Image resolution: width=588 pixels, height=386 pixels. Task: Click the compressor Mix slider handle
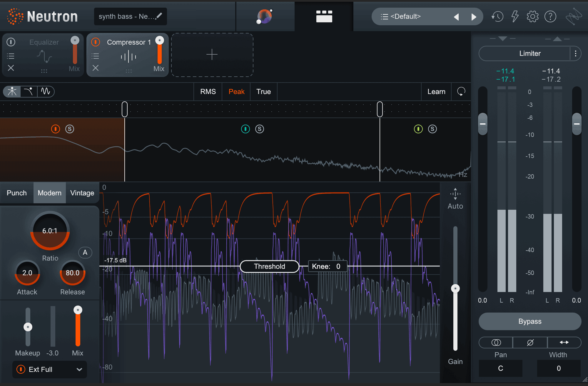tap(78, 310)
